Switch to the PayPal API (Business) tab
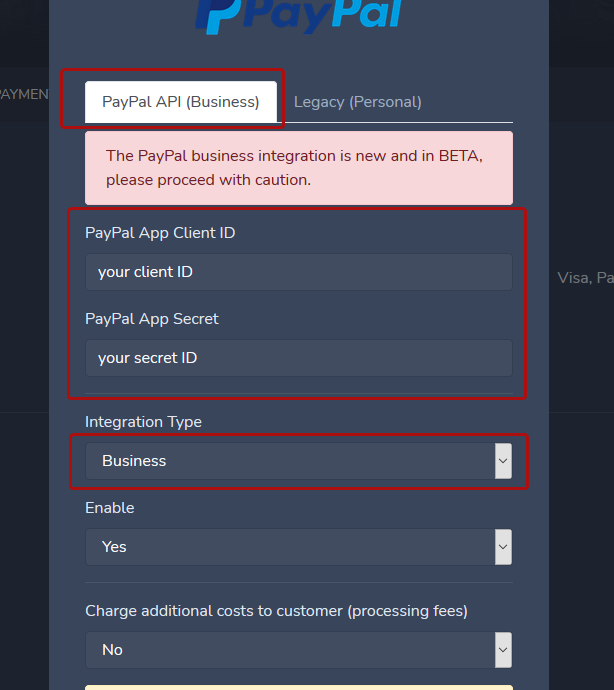614x690 pixels. 180,102
